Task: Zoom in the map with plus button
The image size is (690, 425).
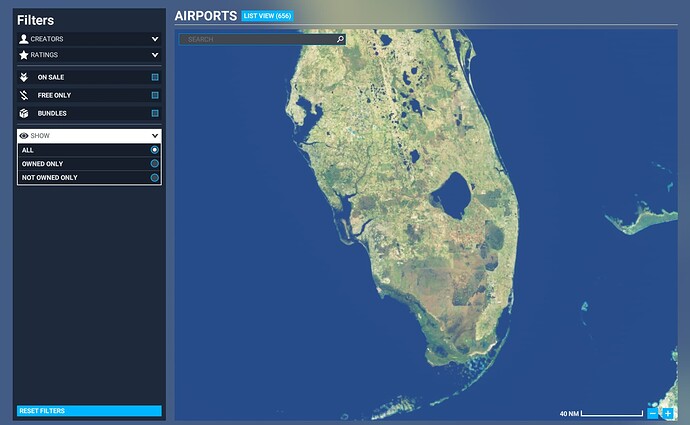Action: (x=668, y=413)
